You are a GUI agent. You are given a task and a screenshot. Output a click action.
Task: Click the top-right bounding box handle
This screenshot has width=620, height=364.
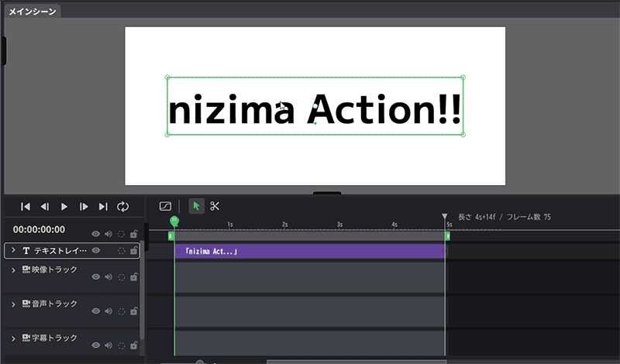pyautogui.click(x=463, y=77)
